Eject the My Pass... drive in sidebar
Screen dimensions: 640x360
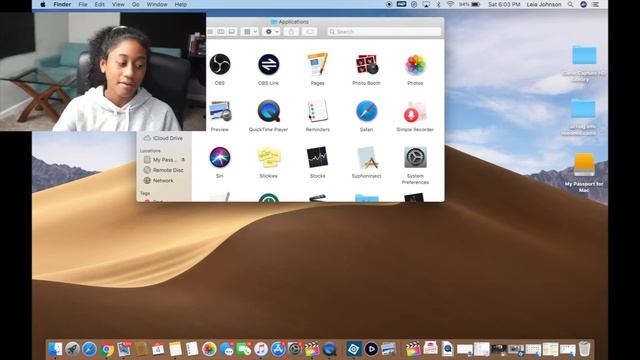point(183,160)
